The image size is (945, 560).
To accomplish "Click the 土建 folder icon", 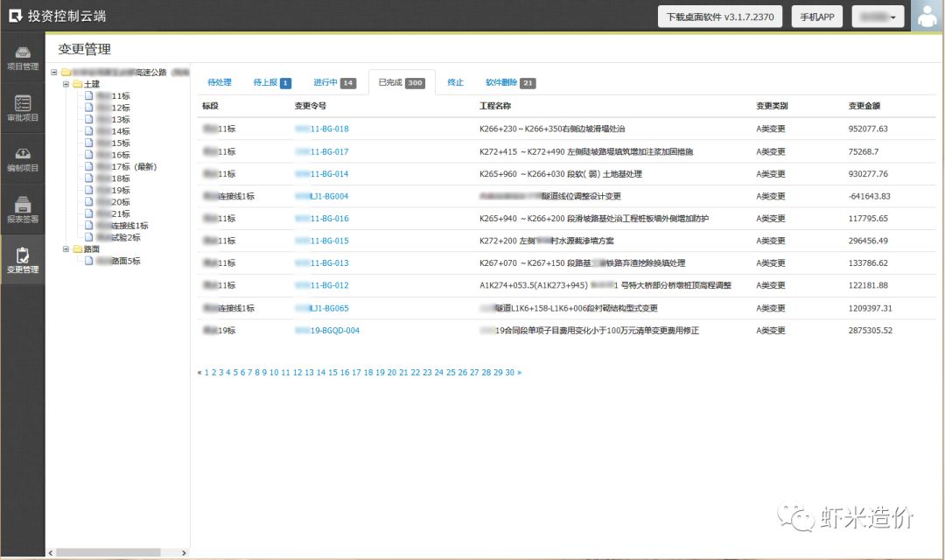I will click(x=77, y=84).
